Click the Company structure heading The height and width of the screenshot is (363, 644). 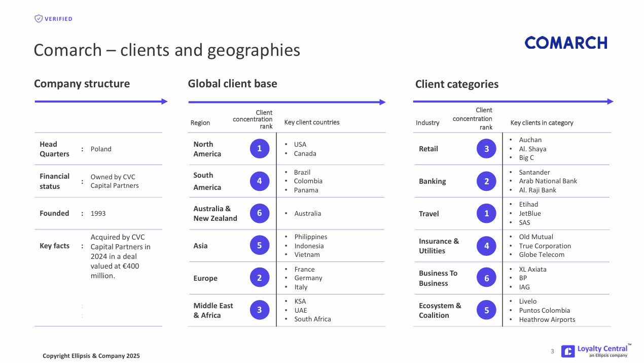pos(82,84)
